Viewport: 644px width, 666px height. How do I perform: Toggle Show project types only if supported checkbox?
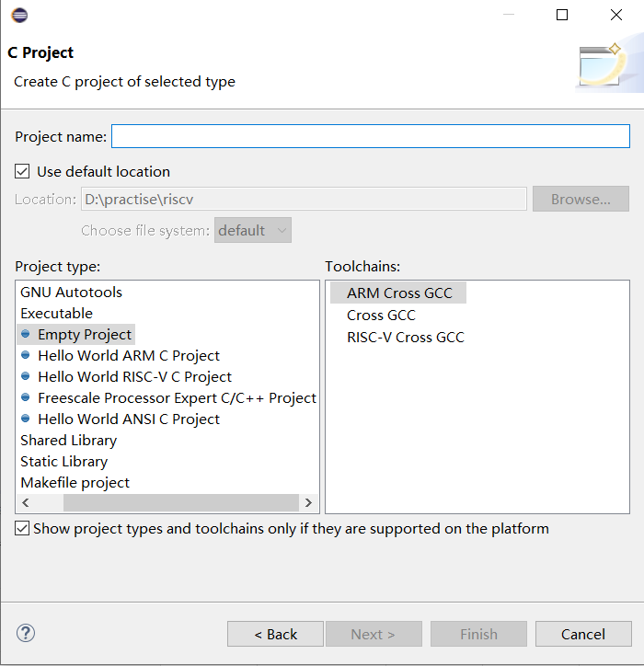[x=22, y=528]
